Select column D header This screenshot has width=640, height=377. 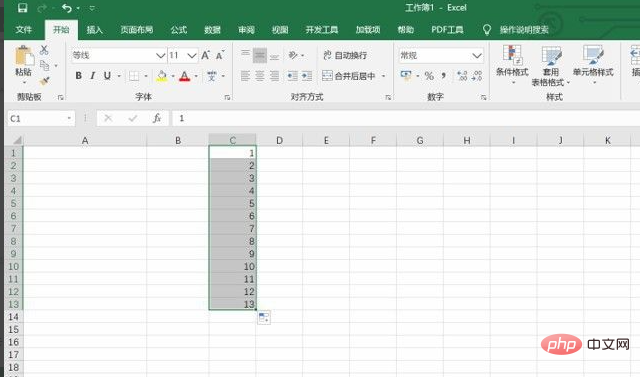pyautogui.click(x=279, y=140)
